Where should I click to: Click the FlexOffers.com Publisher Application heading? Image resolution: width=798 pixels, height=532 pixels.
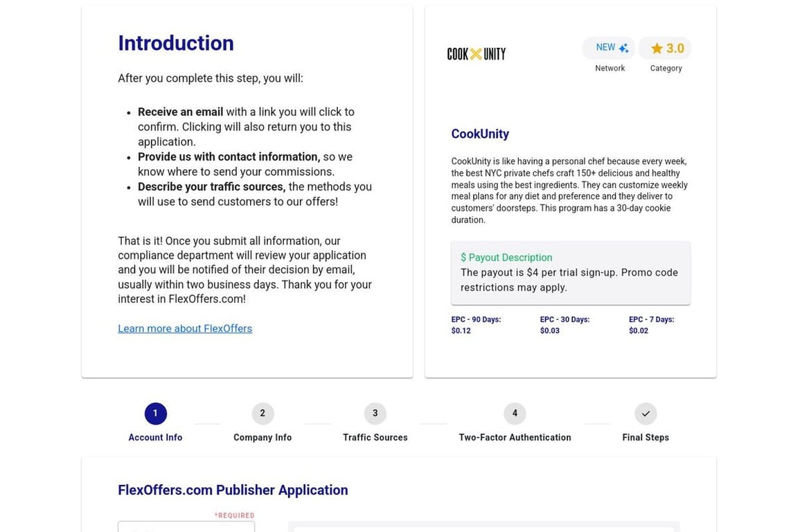(233, 490)
